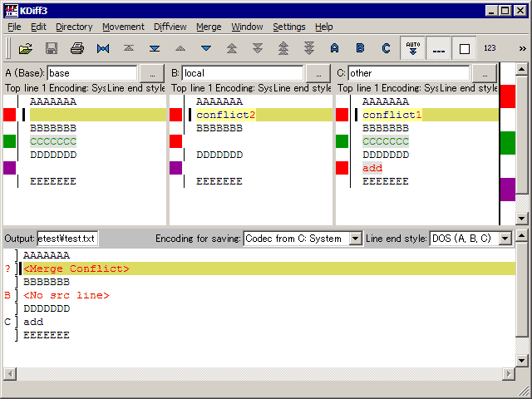The image size is (532, 399).
Task: Select the <No src line> output line
Action: tap(259, 295)
